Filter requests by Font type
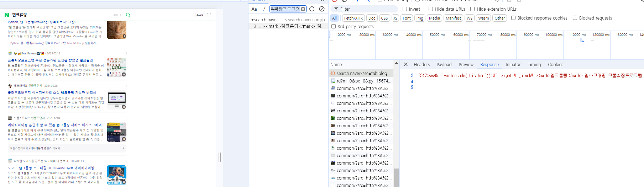644x187 pixels. (x=407, y=18)
